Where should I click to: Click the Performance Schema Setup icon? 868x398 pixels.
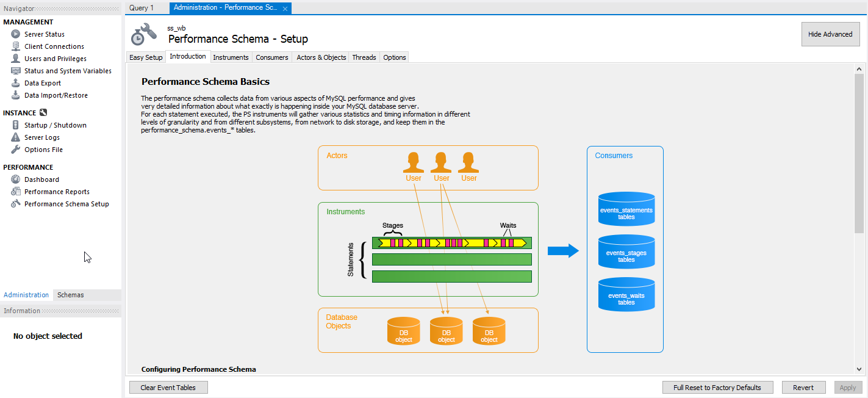coord(16,204)
